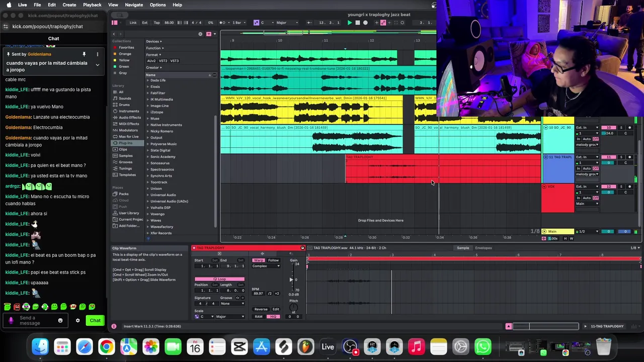This screenshot has height=362, width=644.
Task: Double the clip tempo with ×2
Action: coord(277,294)
